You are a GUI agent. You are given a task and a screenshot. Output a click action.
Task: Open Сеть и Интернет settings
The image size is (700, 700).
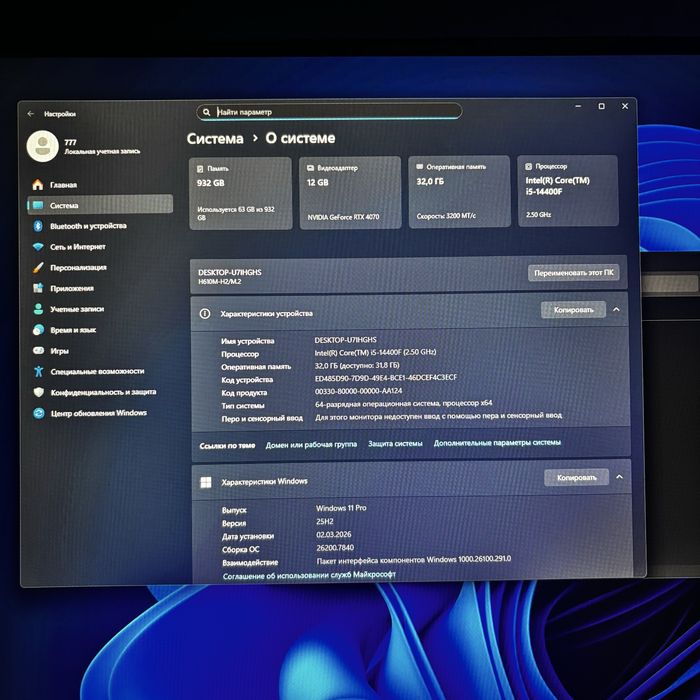(x=100, y=246)
